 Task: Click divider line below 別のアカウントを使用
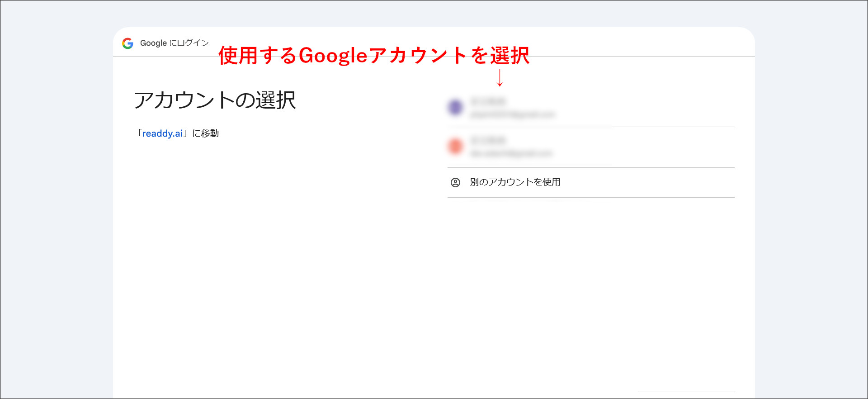tap(590, 197)
